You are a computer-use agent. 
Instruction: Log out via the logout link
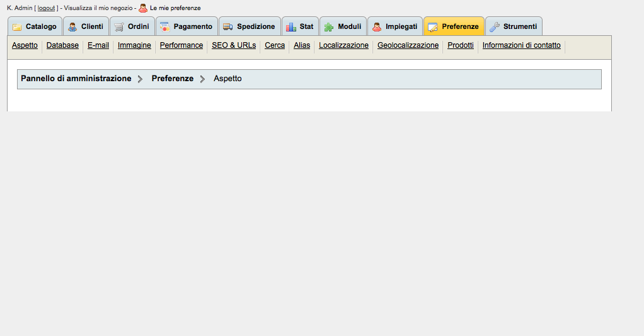(x=46, y=8)
